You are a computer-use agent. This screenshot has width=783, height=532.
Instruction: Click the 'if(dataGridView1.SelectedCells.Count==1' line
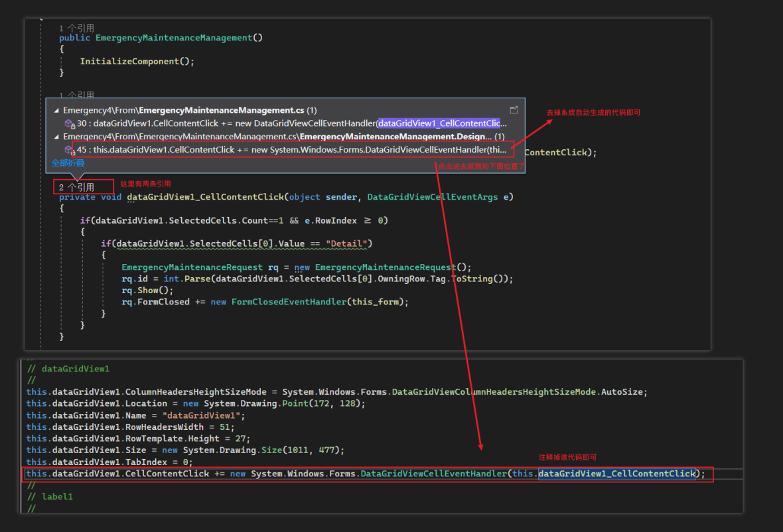click(234, 221)
